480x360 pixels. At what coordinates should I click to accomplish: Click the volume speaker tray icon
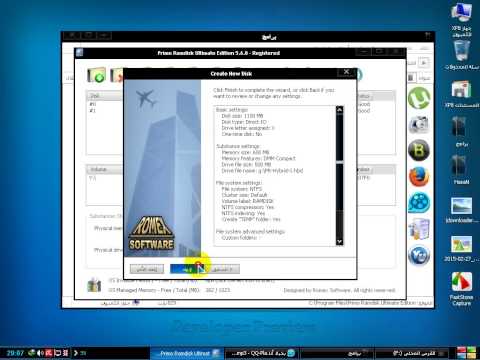point(40,353)
